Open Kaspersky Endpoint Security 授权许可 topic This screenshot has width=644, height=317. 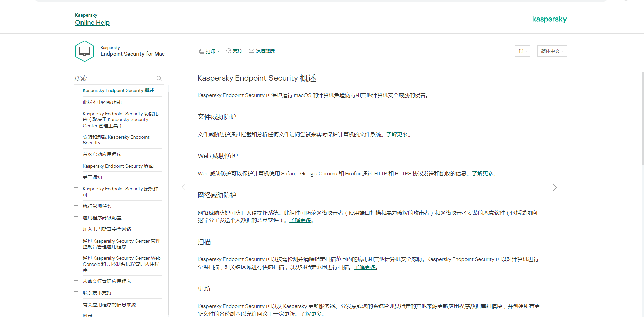click(x=120, y=192)
